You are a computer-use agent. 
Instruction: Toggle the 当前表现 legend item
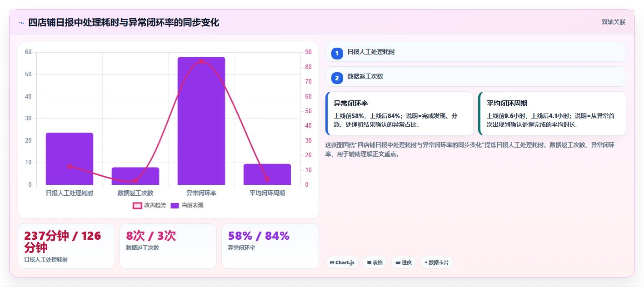(187, 205)
